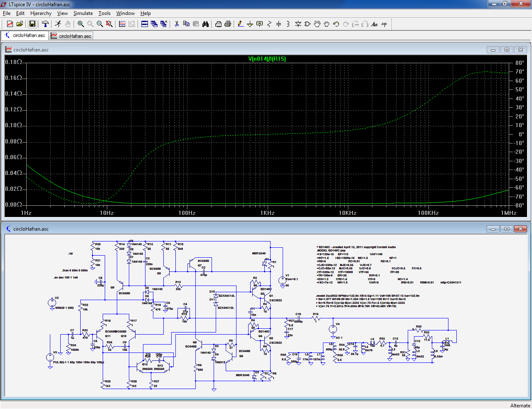The height and width of the screenshot is (409, 532).
Task: Cascade windows with the Cascade icon
Action: pos(154,24)
